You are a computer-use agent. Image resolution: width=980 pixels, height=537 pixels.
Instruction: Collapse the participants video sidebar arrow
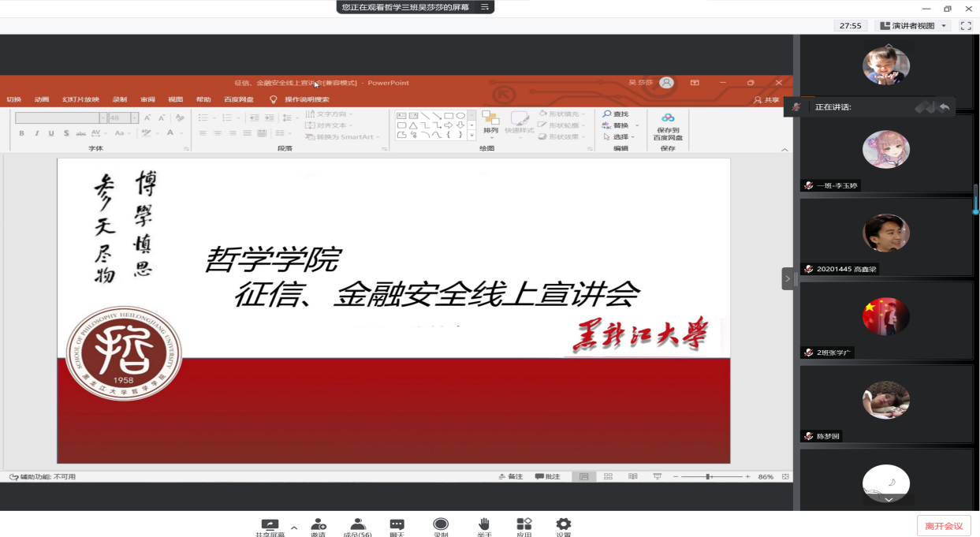pyautogui.click(x=788, y=278)
